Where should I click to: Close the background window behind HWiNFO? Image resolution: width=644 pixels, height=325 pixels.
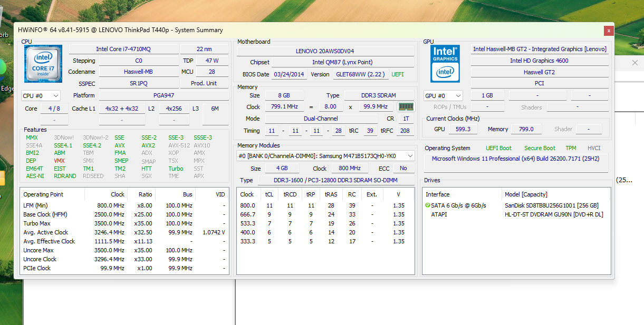635,63
